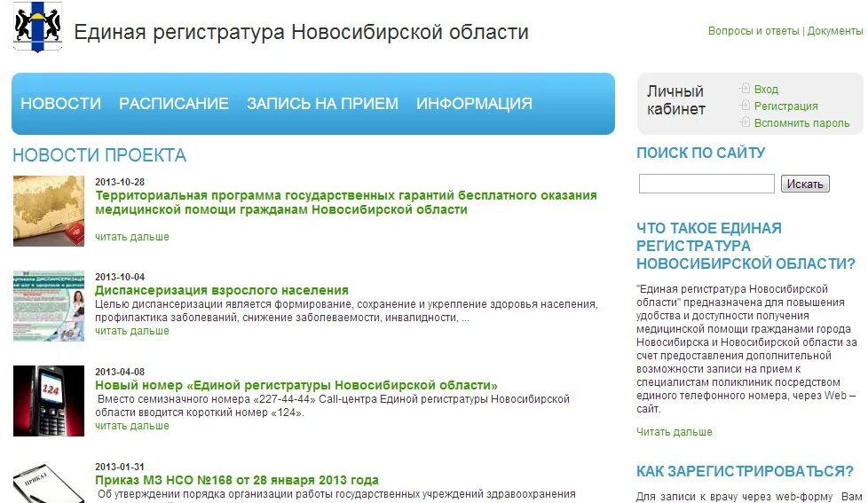The height and width of the screenshot is (503, 868).
Task: Click the Регистрация link
Action: (785, 106)
